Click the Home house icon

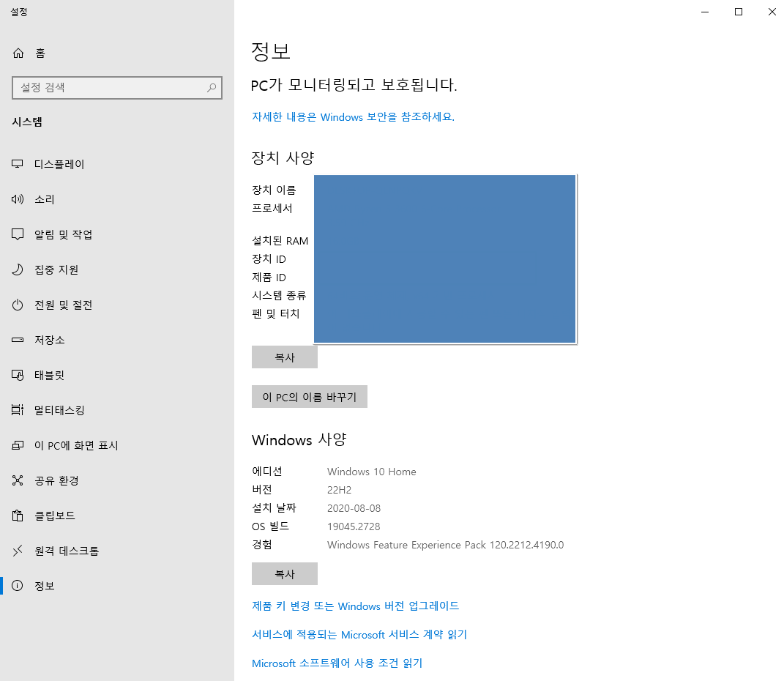[x=18, y=53]
